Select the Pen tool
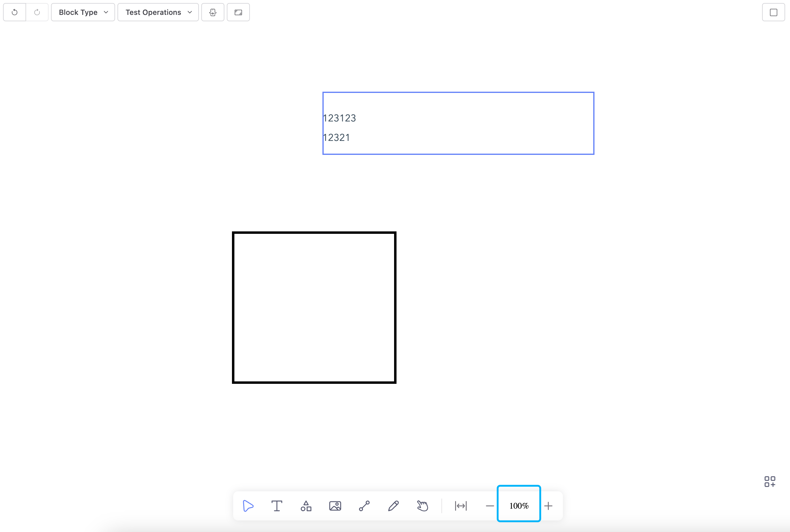790x532 pixels. click(393, 506)
